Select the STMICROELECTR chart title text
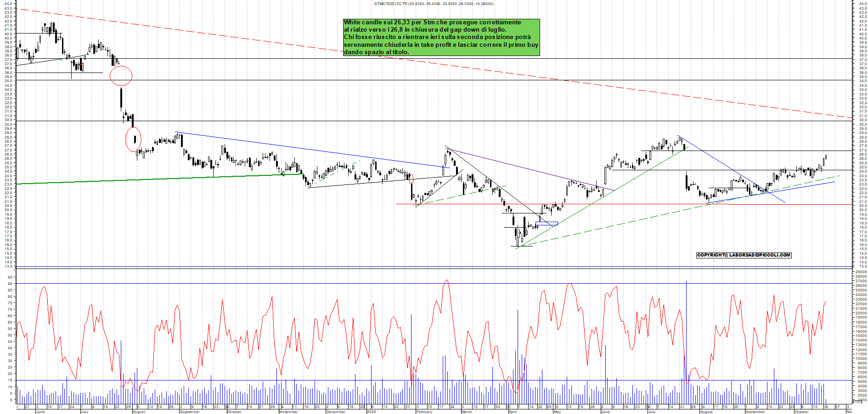 434,4
